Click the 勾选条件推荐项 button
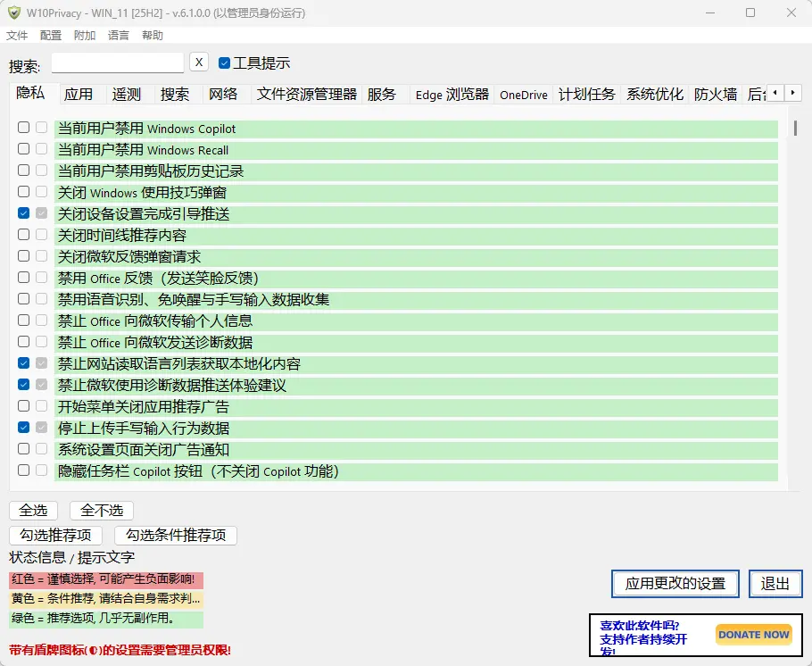This screenshot has height=666, width=812. [x=176, y=535]
